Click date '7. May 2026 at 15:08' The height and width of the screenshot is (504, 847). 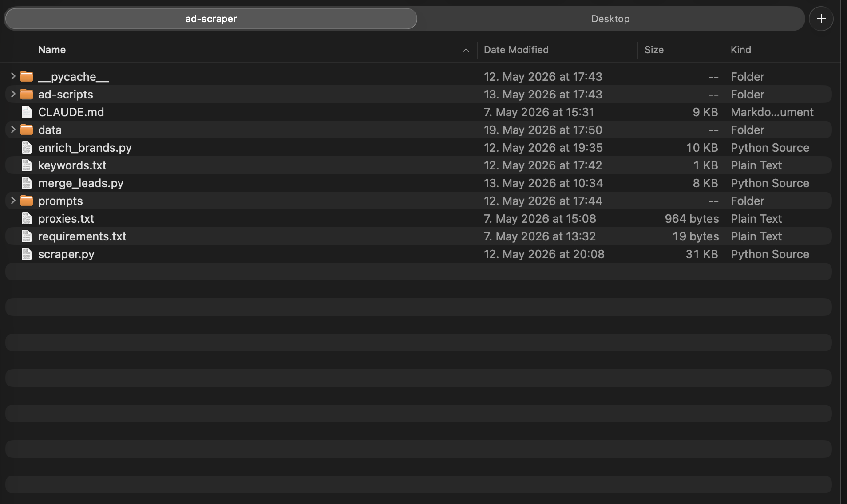coord(540,219)
